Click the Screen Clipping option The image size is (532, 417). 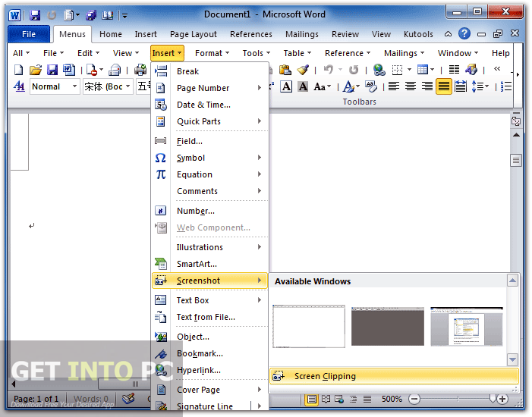pyautogui.click(x=394, y=376)
